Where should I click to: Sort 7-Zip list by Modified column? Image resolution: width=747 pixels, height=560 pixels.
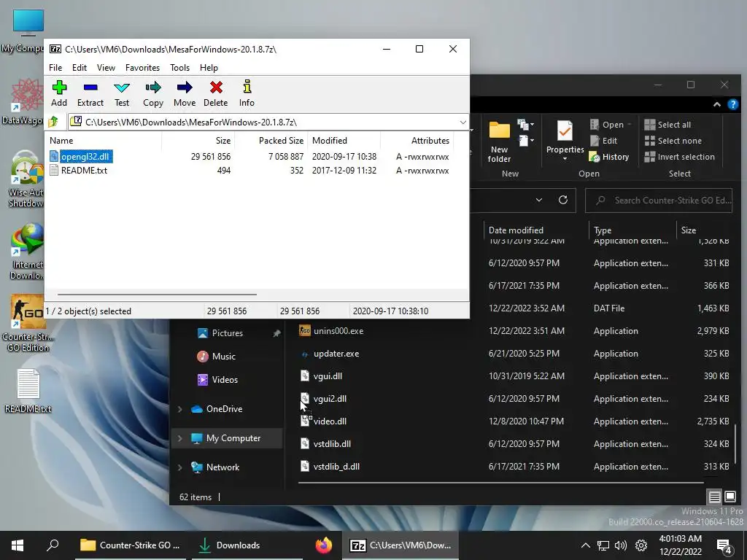(x=344, y=141)
